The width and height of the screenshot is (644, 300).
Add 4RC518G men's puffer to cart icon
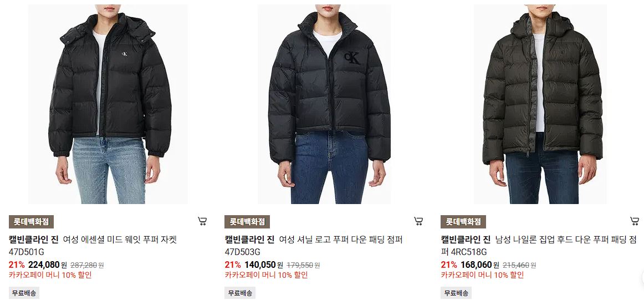(635, 221)
